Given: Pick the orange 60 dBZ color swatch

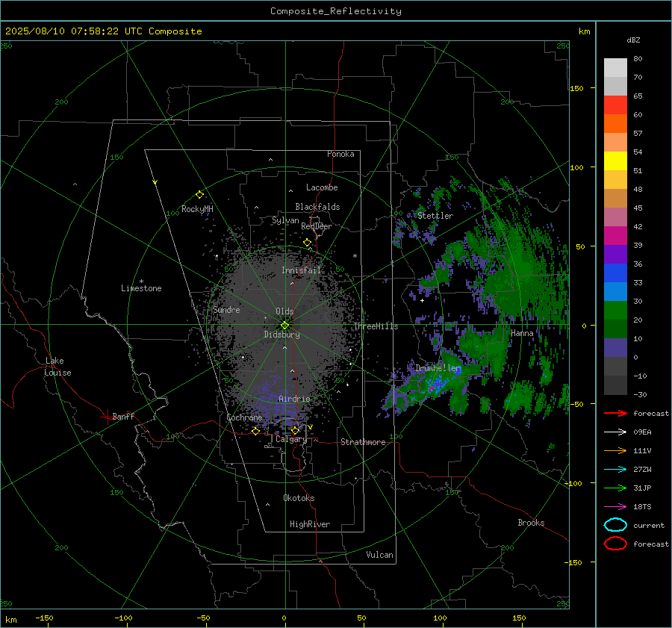Looking at the screenshot, I should pyautogui.click(x=615, y=123).
